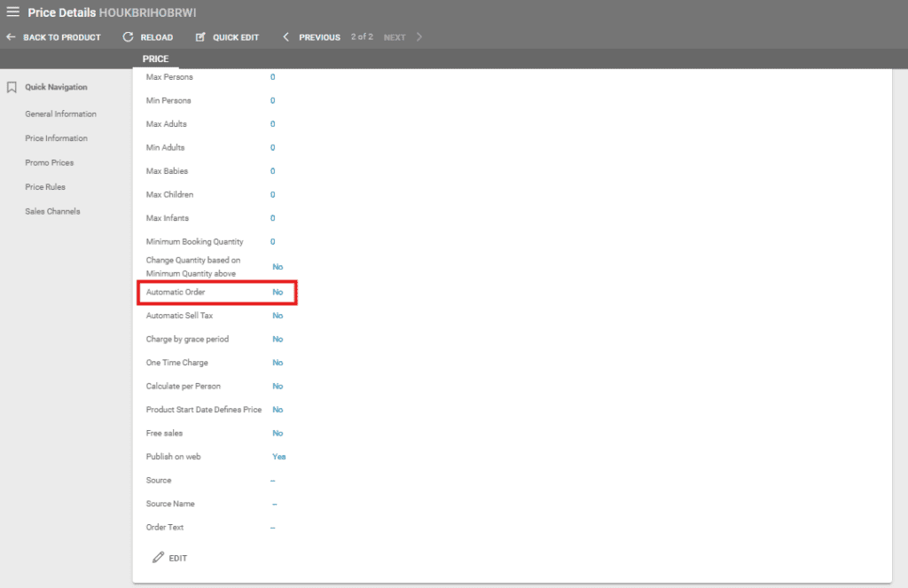Click the Quick Navigation bookmark icon
The width and height of the screenshot is (908, 588).
(x=12, y=88)
